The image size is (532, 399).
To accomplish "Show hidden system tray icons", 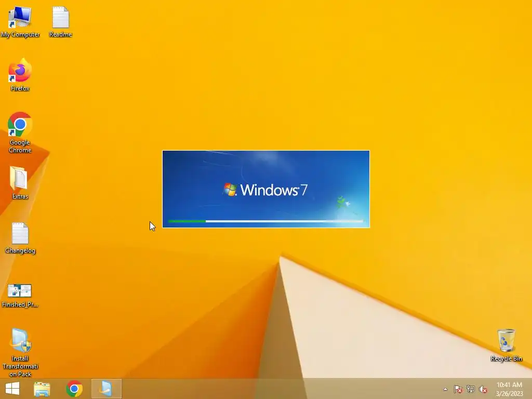I will (x=445, y=390).
